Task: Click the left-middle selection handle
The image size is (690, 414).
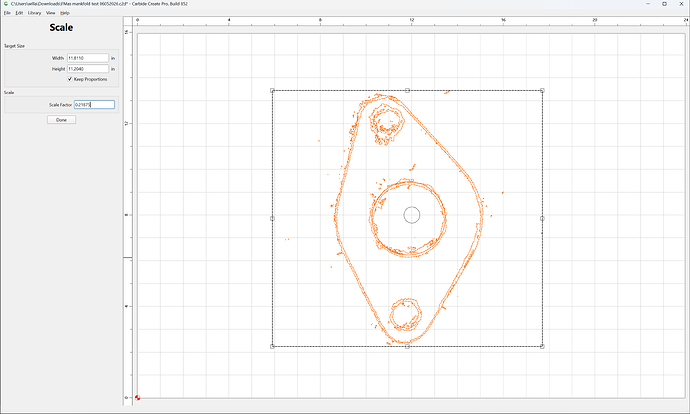Action: click(x=272, y=218)
